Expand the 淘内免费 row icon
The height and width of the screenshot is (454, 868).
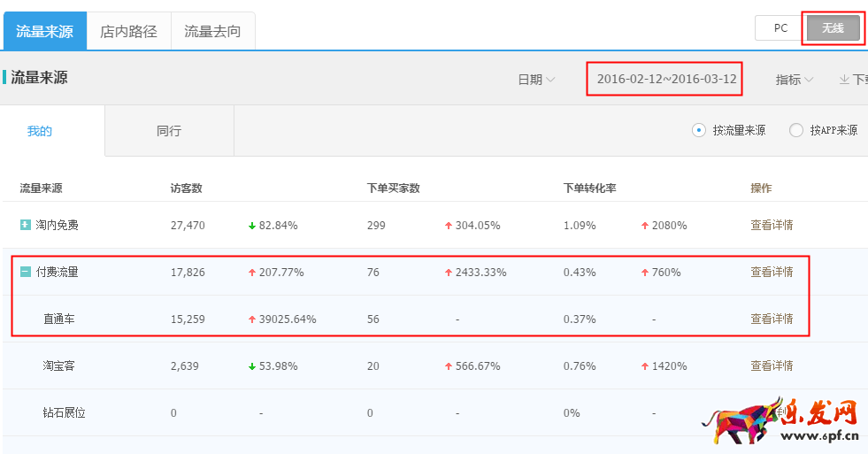coord(26,225)
